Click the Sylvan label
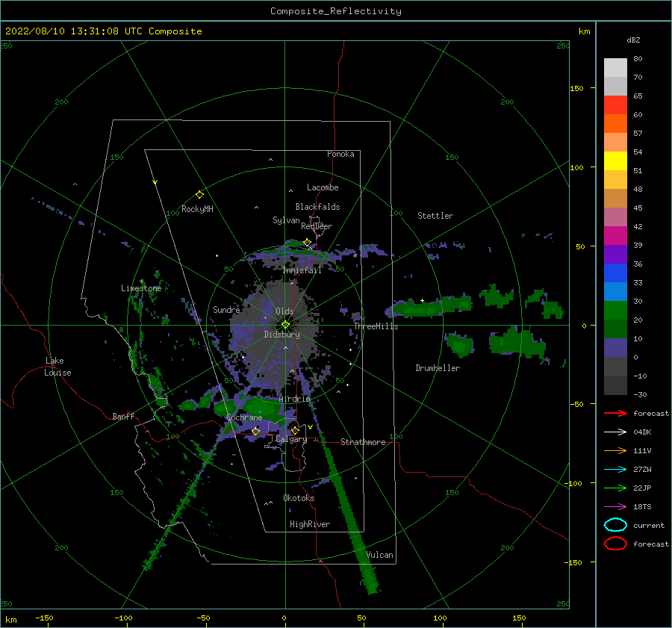672x628 pixels. click(x=286, y=220)
